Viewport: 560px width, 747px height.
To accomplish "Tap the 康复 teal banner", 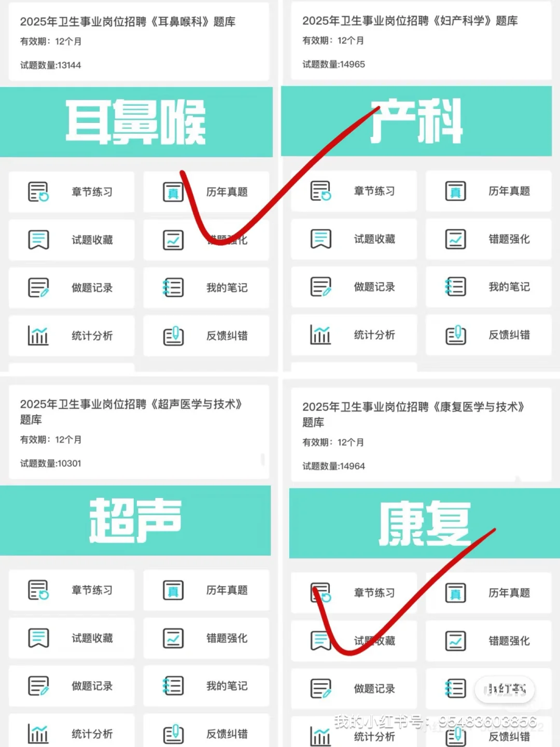I will coord(425,523).
